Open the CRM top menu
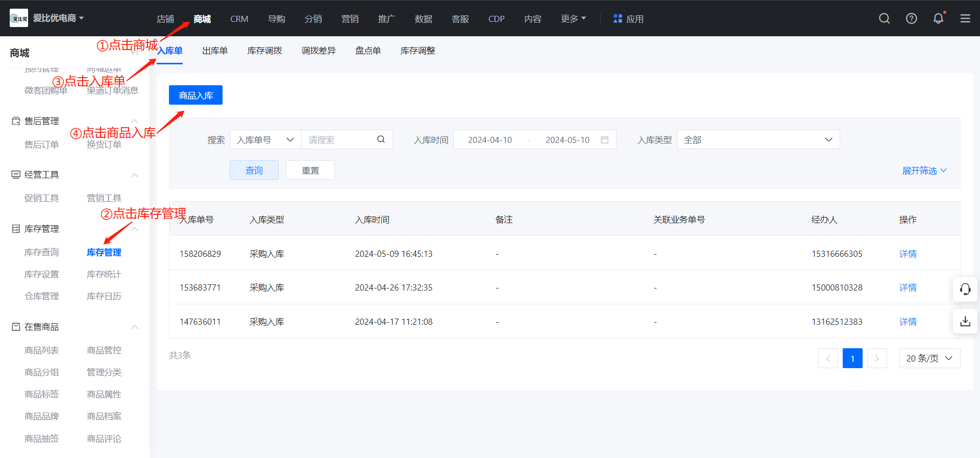The image size is (980, 458). [239, 19]
